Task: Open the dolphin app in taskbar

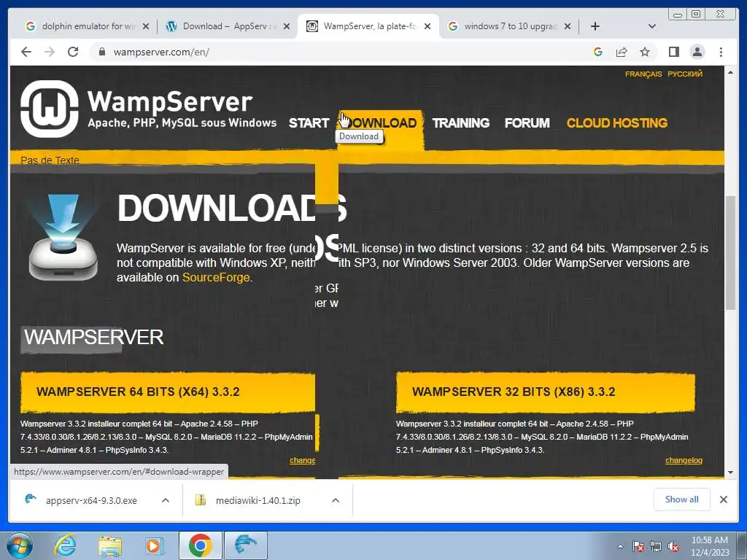Action: tap(245, 545)
